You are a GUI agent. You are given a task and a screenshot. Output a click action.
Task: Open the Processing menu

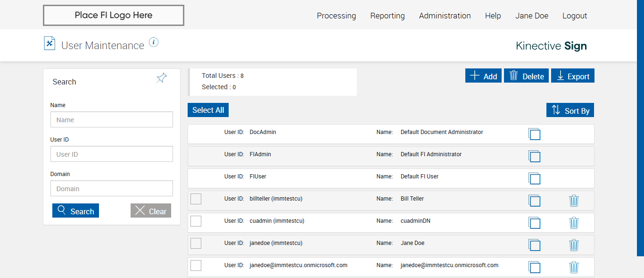[336, 16]
